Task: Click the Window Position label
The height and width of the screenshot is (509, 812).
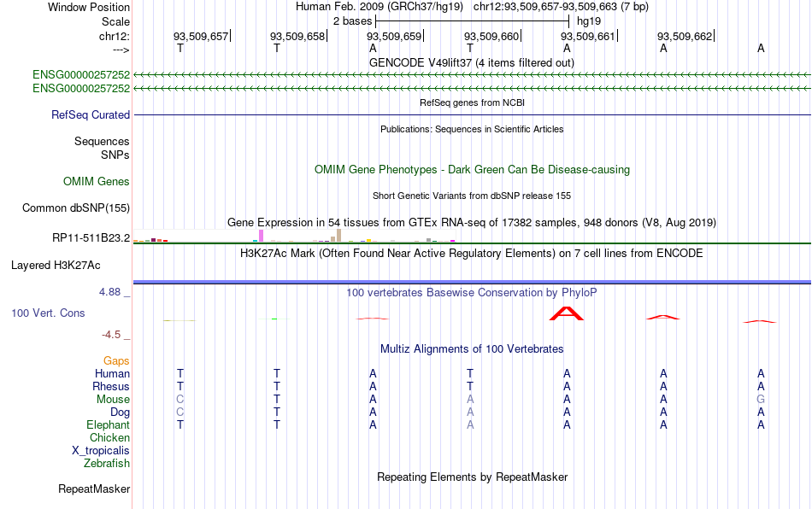Action: point(89,7)
